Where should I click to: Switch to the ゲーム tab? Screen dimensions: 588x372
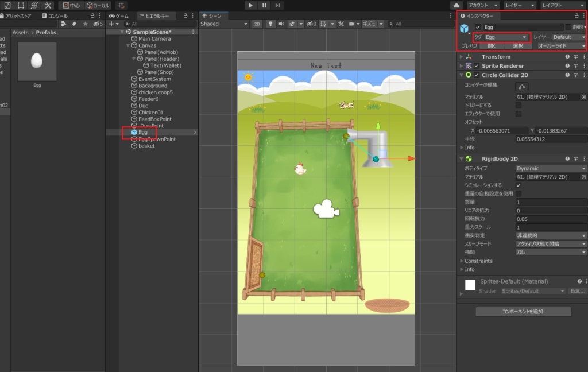coord(119,16)
